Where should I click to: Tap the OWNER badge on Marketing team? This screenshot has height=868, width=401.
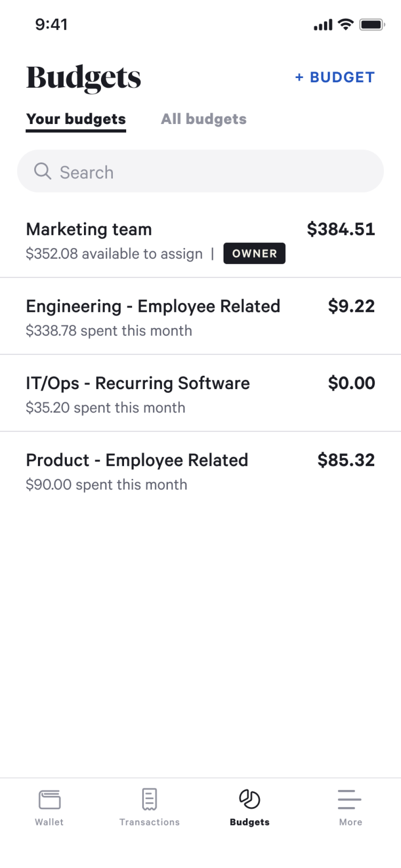(254, 253)
